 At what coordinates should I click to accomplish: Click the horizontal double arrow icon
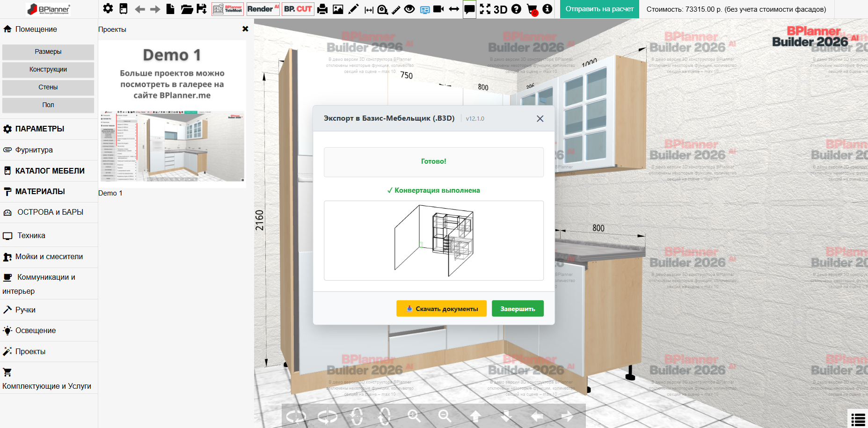point(454,9)
